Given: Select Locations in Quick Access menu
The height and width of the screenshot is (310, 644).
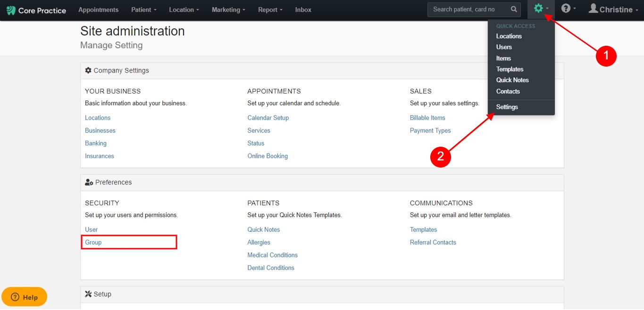Looking at the screenshot, I should coord(509,36).
